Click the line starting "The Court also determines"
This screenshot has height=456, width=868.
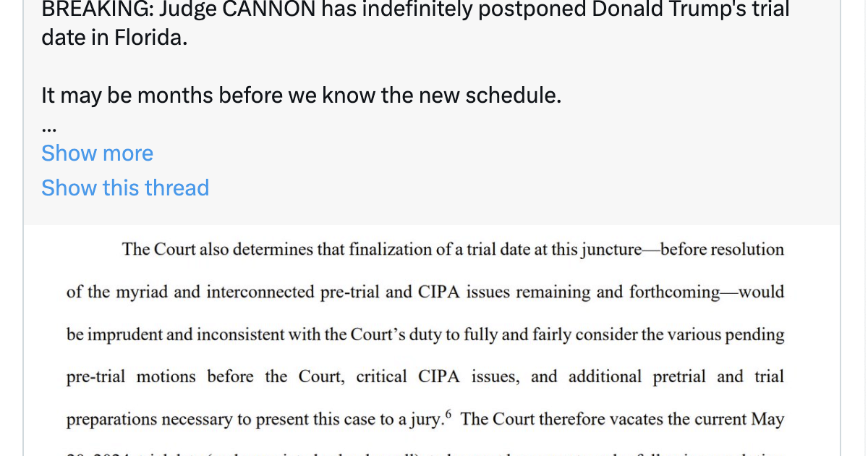pos(453,250)
